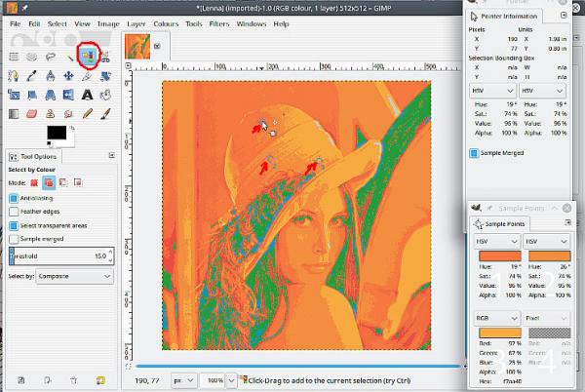585x392 pixels.
Task: Select the Flip tool
Action: [69, 95]
